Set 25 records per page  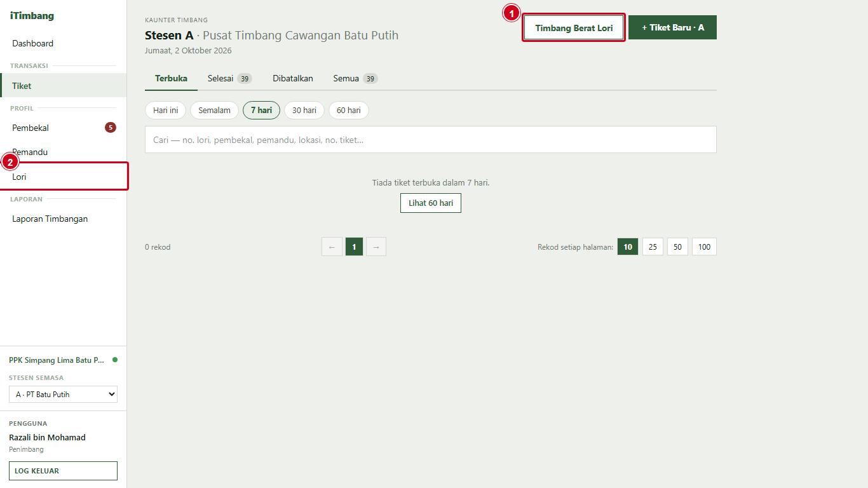tap(653, 247)
